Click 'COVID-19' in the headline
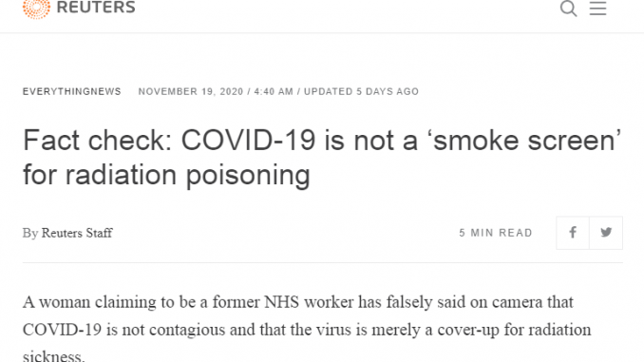The image size is (644, 362). click(x=248, y=140)
